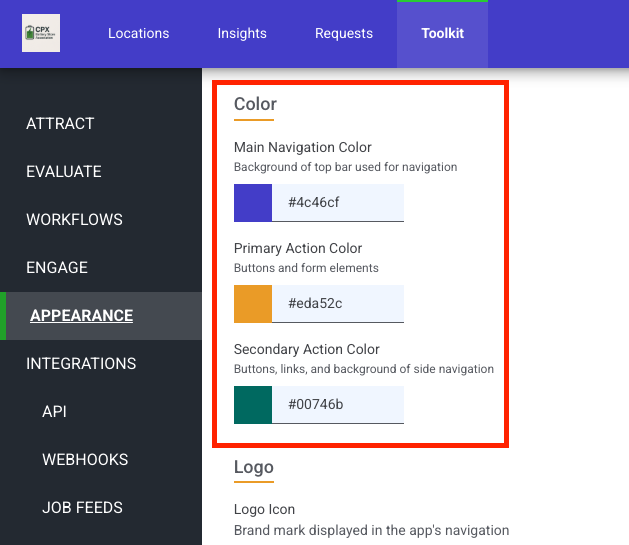Image resolution: width=629 pixels, height=545 pixels.
Task: Open Workflows from side navigation
Action: 74,220
